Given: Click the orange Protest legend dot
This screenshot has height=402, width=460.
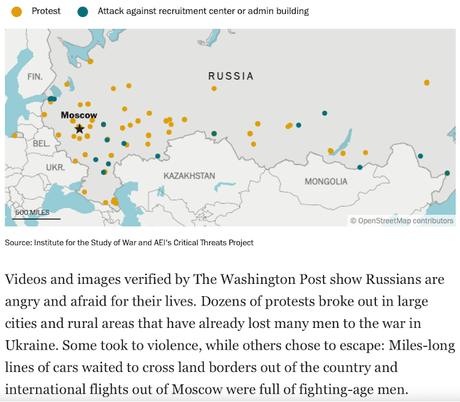Looking at the screenshot, I should [16, 12].
